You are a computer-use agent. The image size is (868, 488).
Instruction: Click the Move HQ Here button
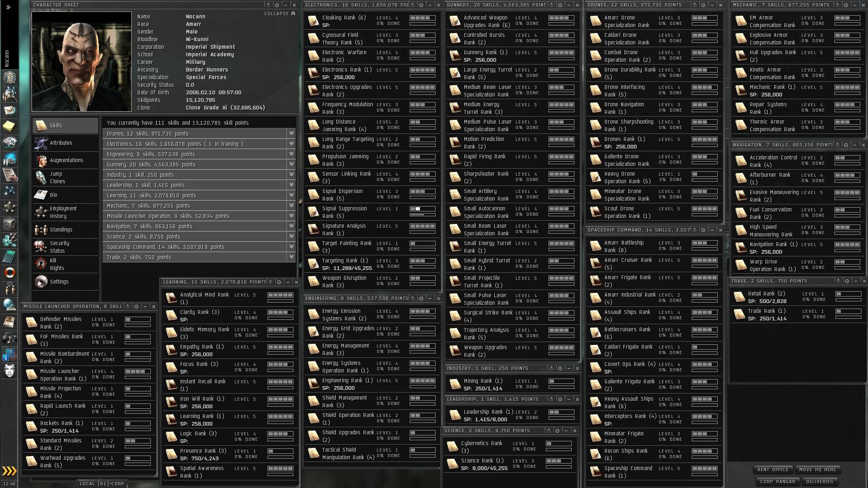[818, 470]
